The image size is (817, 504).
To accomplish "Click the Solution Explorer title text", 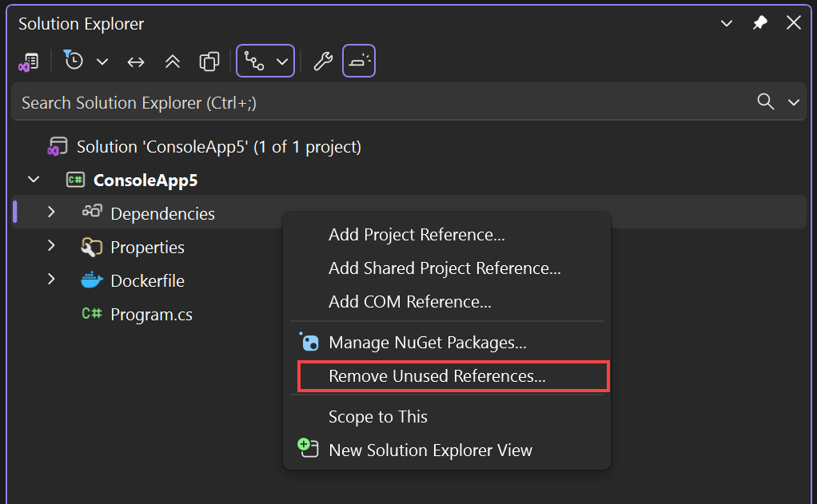I will coord(82,24).
